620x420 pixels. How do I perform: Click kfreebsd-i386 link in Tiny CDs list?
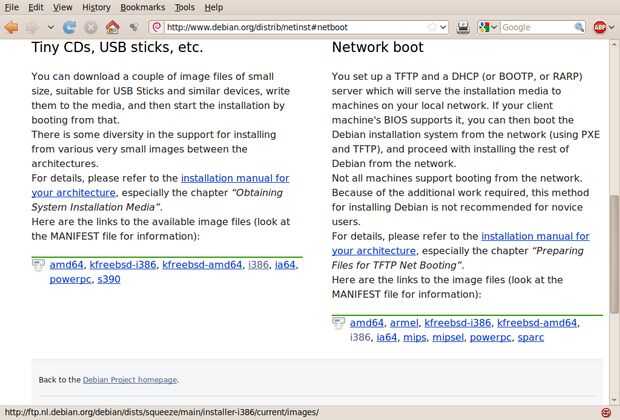point(123,265)
